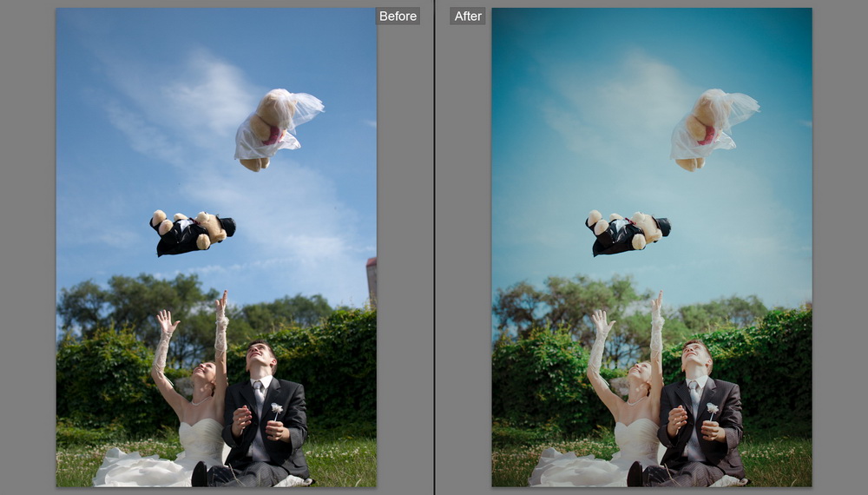Click the flower in groom's hand, Before photo

(276, 408)
